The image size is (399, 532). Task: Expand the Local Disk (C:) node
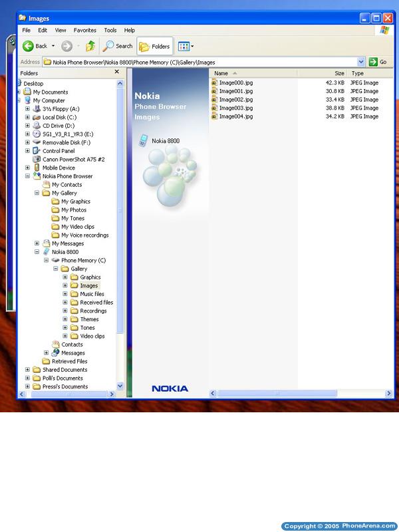[x=27, y=118]
